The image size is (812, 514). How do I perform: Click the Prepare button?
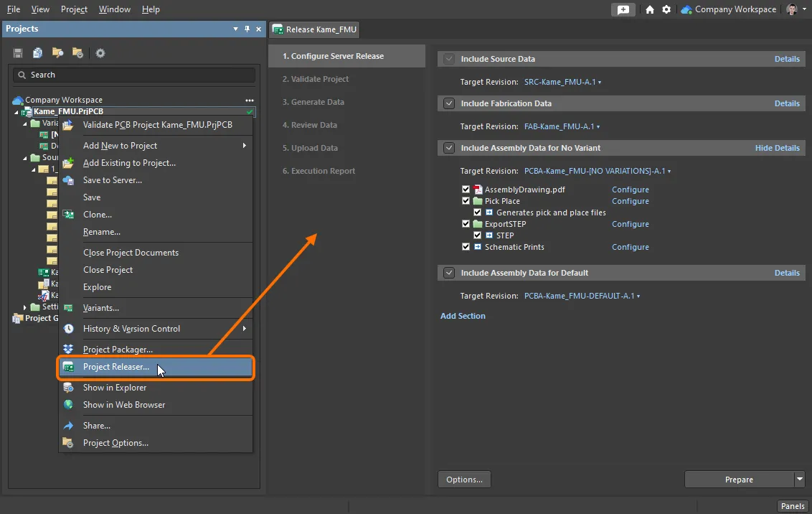739,480
